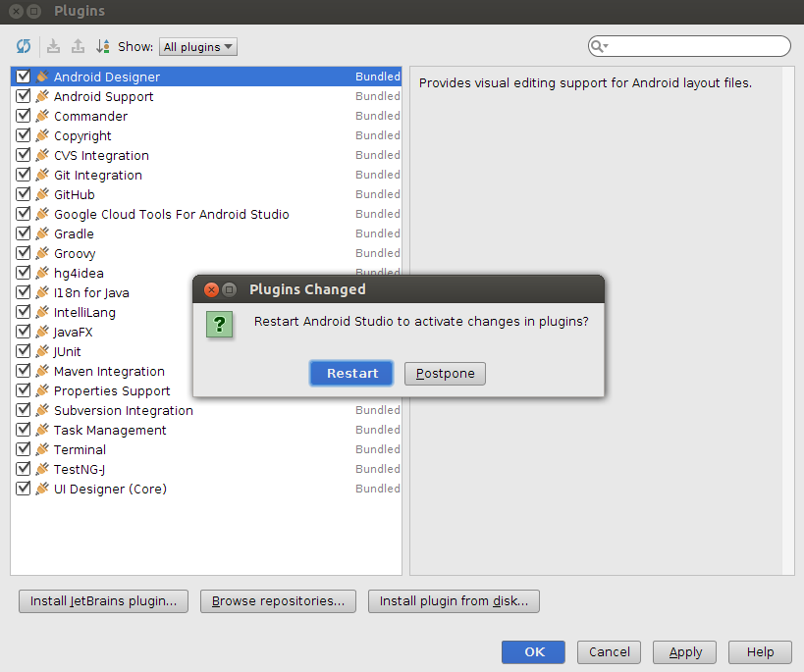804x672 pixels.
Task: Click the Android Support plugin icon
Action: 42,96
